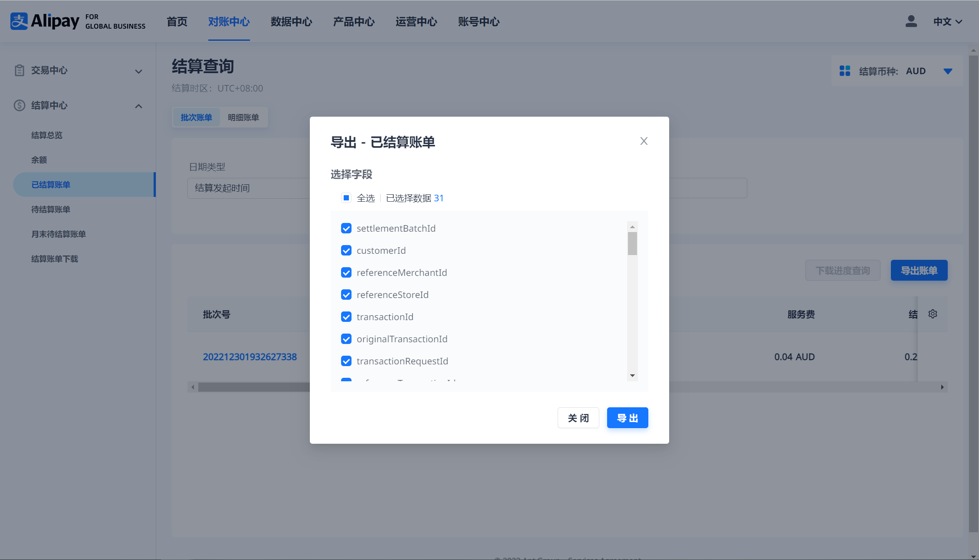Uncheck the transactionId field checkbox
979x560 pixels.
tap(346, 317)
